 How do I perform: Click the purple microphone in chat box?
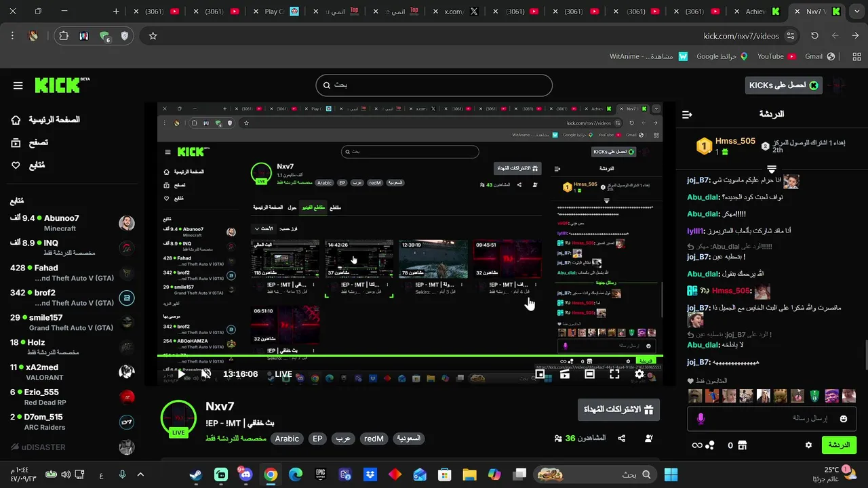click(x=701, y=419)
